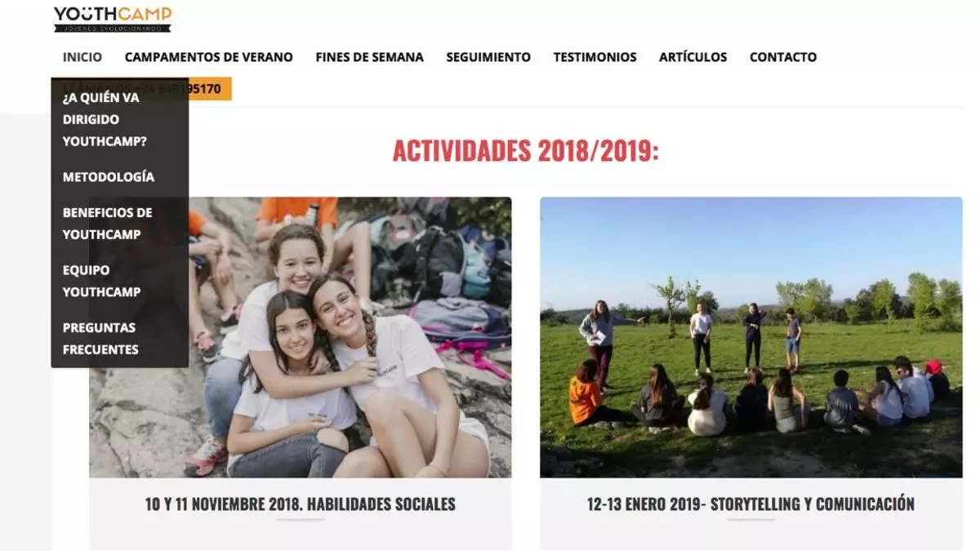Image resolution: width=980 pixels, height=551 pixels.
Task: Navigate to the Contacto page
Action: pyautogui.click(x=783, y=57)
